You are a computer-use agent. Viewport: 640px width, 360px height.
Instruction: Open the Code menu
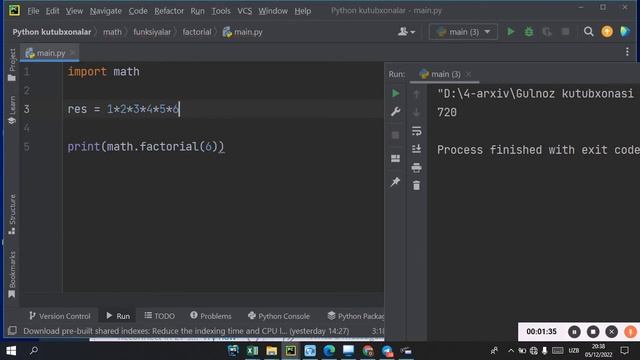coord(138,11)
